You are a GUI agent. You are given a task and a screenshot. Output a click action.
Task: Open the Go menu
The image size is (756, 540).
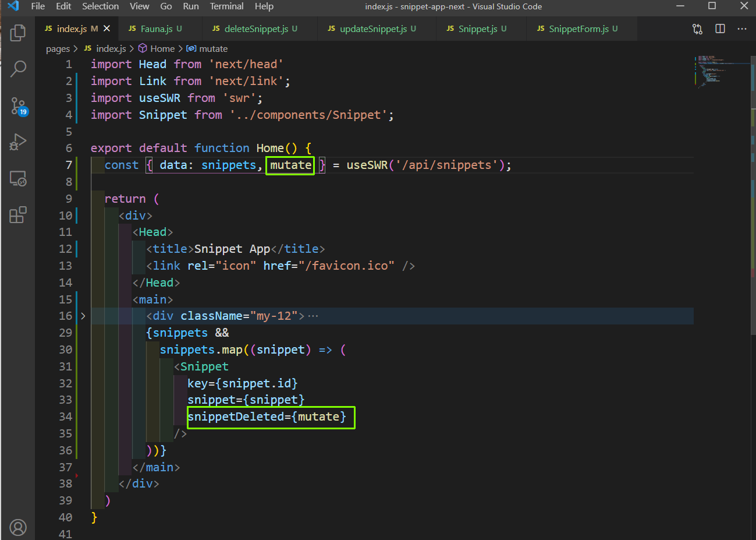[166, 6]
